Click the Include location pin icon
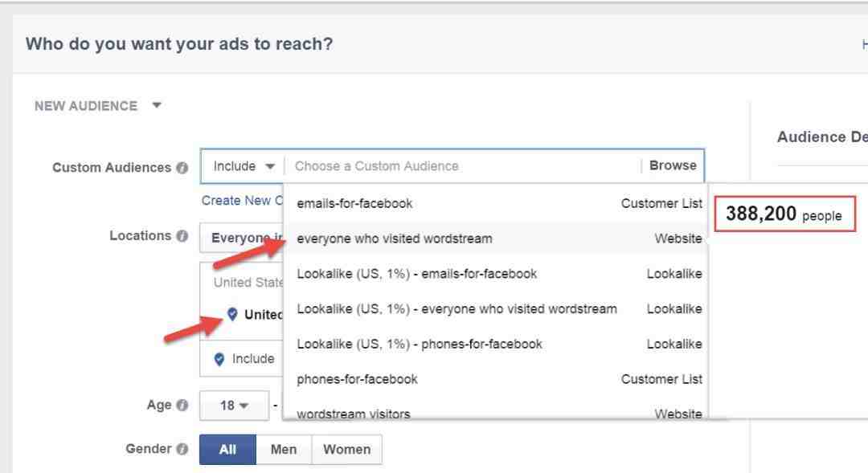 click(219, 359)
